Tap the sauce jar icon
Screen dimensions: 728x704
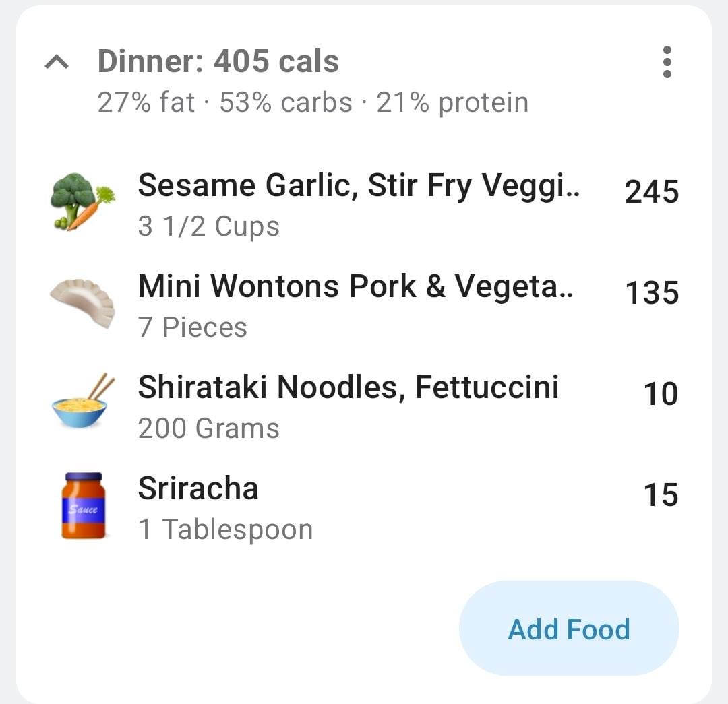pos(83,505)
